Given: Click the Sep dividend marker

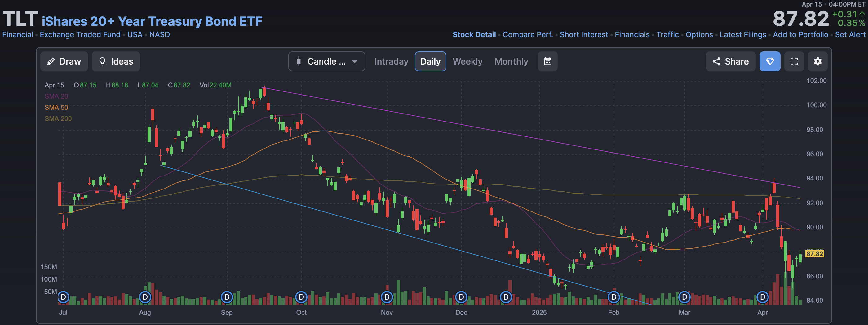Looking at the screenshot, I should pyautogui.click(x=227, y=297).
